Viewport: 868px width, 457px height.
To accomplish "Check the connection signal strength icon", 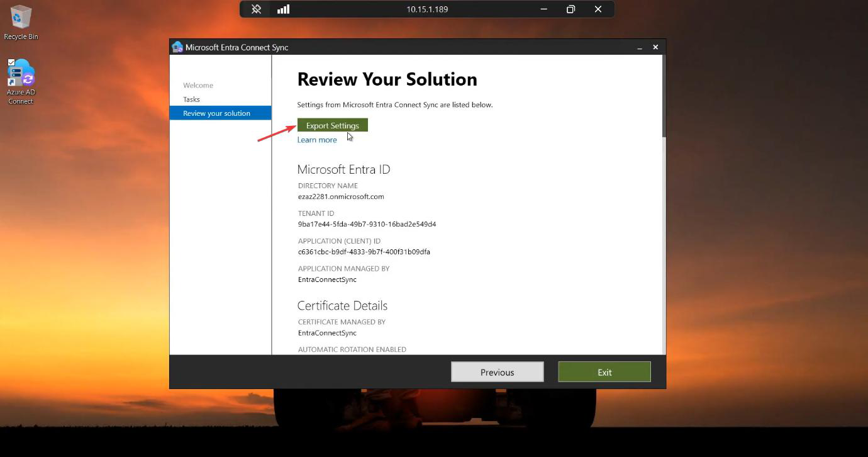I will [284, 9].
